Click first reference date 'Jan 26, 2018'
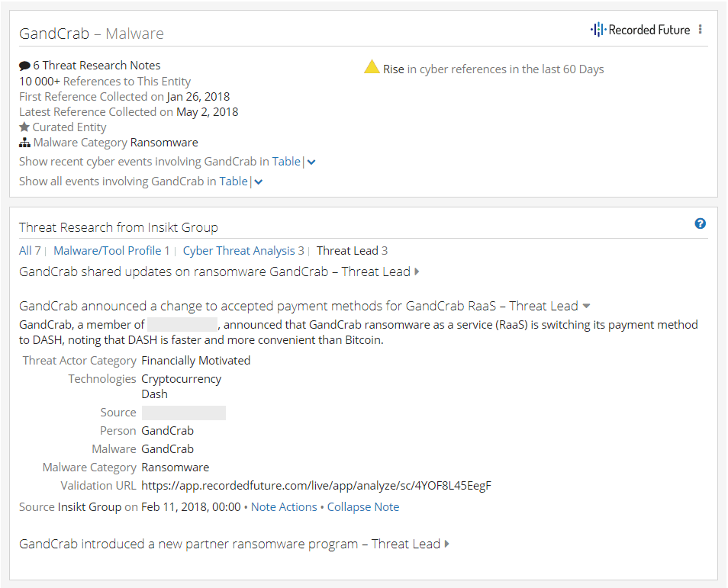Image resolution: width=728 pixels, height=588 pixels. pyautogui.click(x=198, y=97)
